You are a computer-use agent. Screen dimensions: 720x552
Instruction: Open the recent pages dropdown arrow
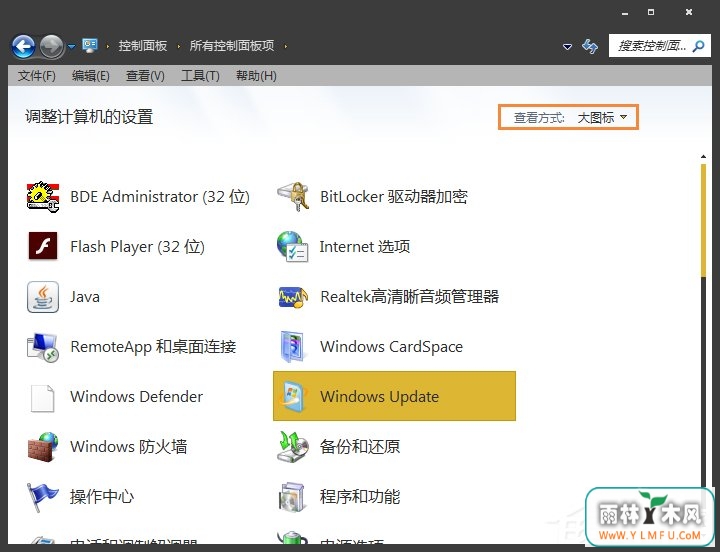72,46
